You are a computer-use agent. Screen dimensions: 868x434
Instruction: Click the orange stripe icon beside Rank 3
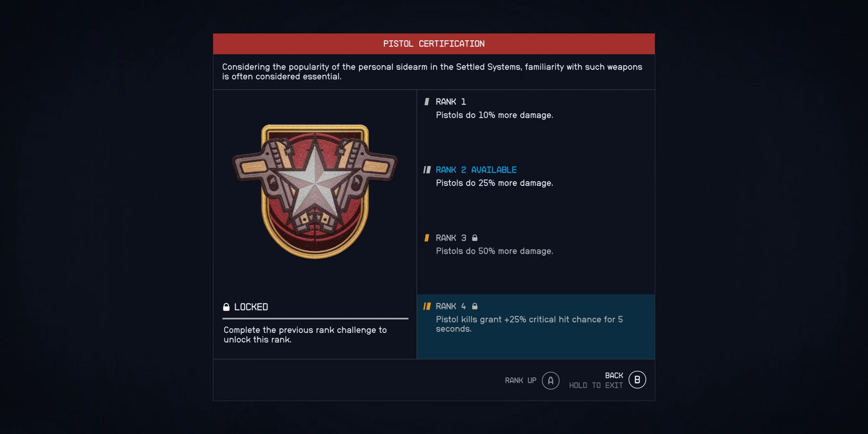pos(427,238)
